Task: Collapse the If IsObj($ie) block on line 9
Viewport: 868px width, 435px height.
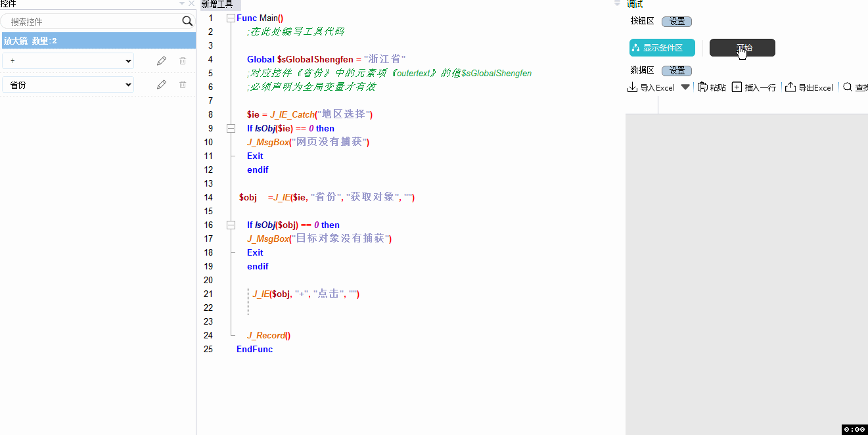Action: point(231,128)
